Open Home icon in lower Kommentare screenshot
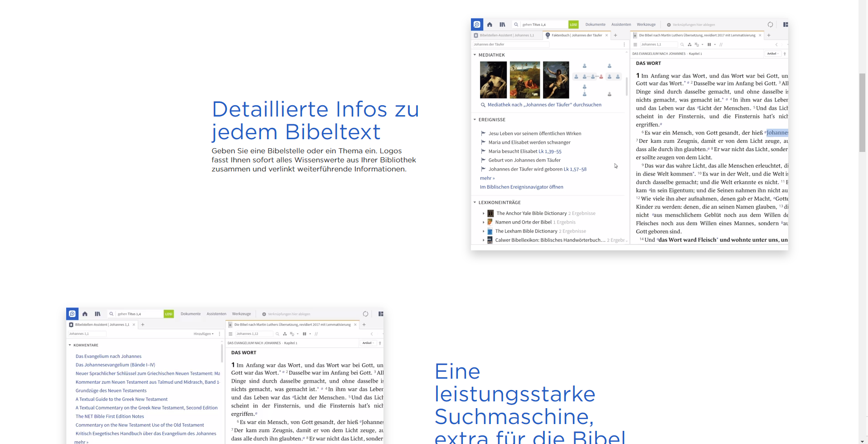 [85, 314]
